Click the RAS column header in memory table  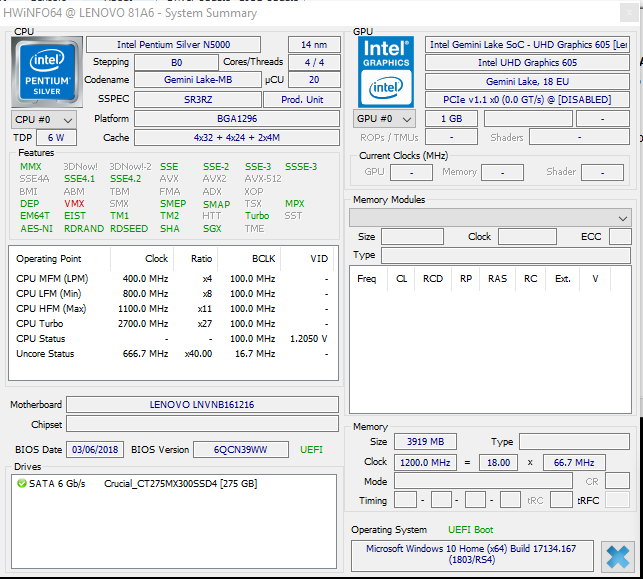click(x=497, y=279)
